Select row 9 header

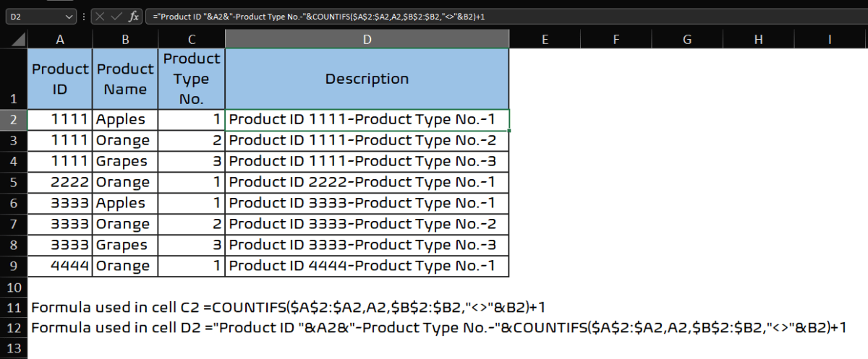14,267
